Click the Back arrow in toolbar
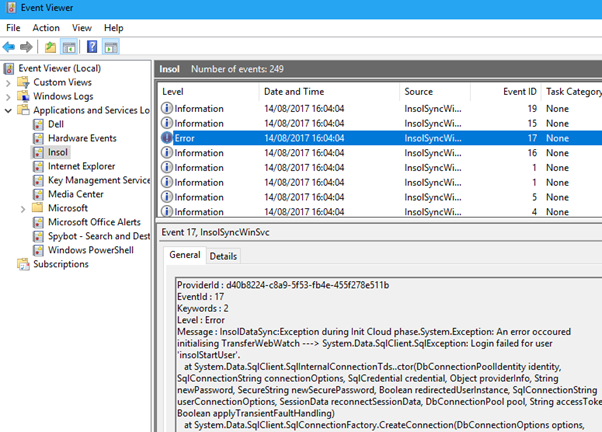Image resolution: width=602 pixels, height=432 pixels. pyautogui.click(x=9, y=47)
